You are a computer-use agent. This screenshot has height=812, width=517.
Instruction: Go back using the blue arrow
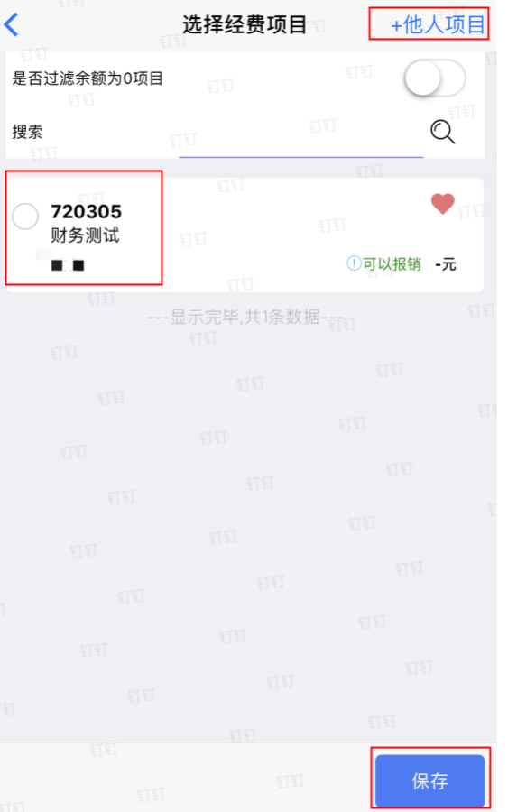pyautogui.click(x=12, y=25)
